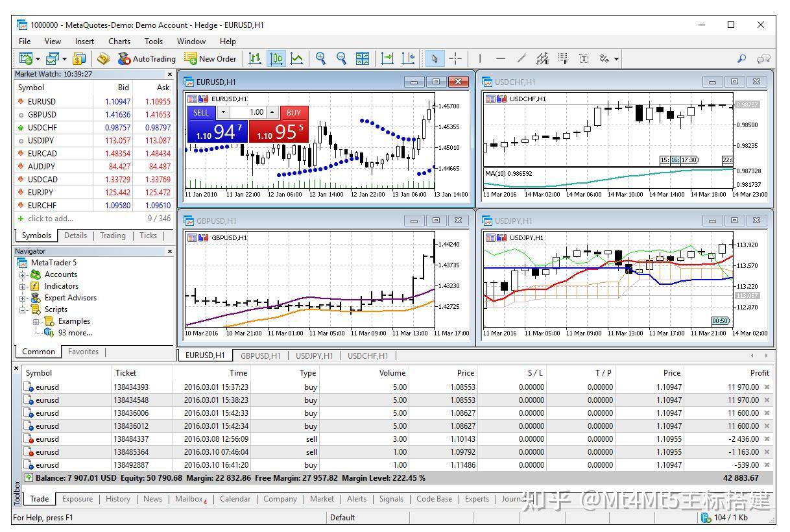Open the Tools menu
790x532 pixels.
point(154,41)
